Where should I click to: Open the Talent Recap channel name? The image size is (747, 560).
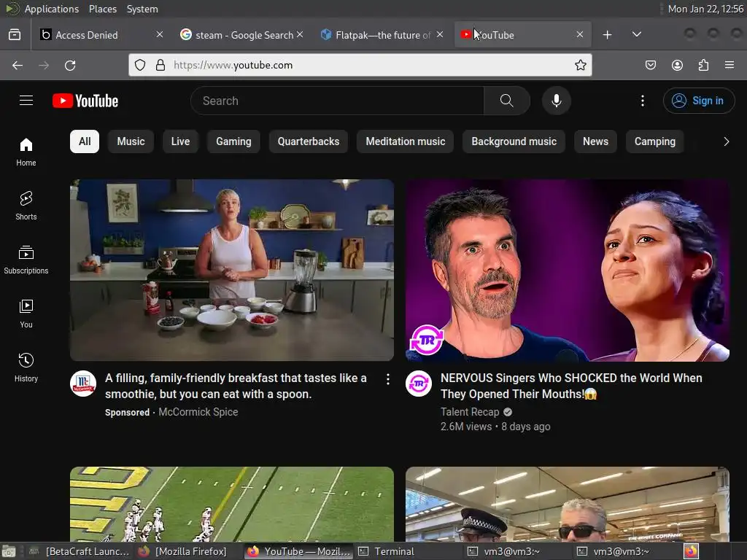pos(469,412)
